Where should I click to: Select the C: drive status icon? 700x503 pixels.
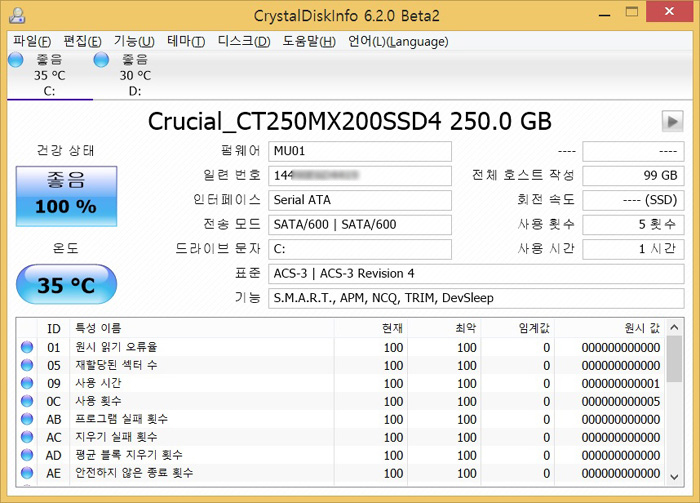tap(16, 61)
